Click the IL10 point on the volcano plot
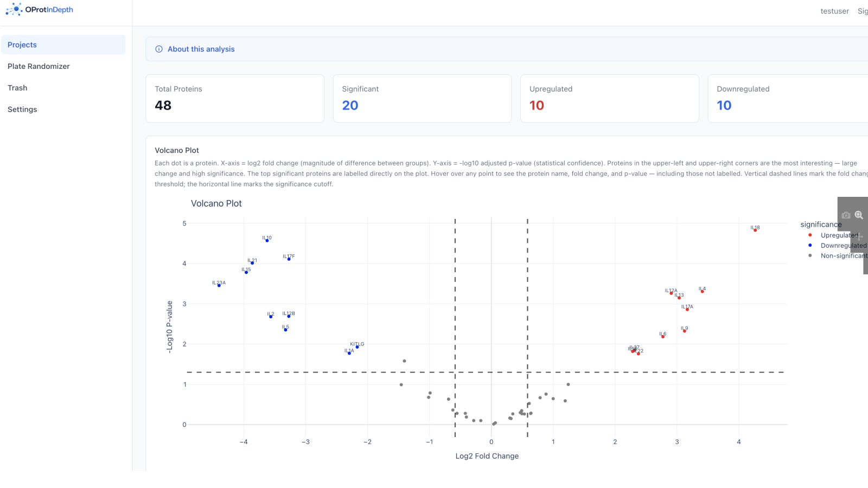 point(266,241)
